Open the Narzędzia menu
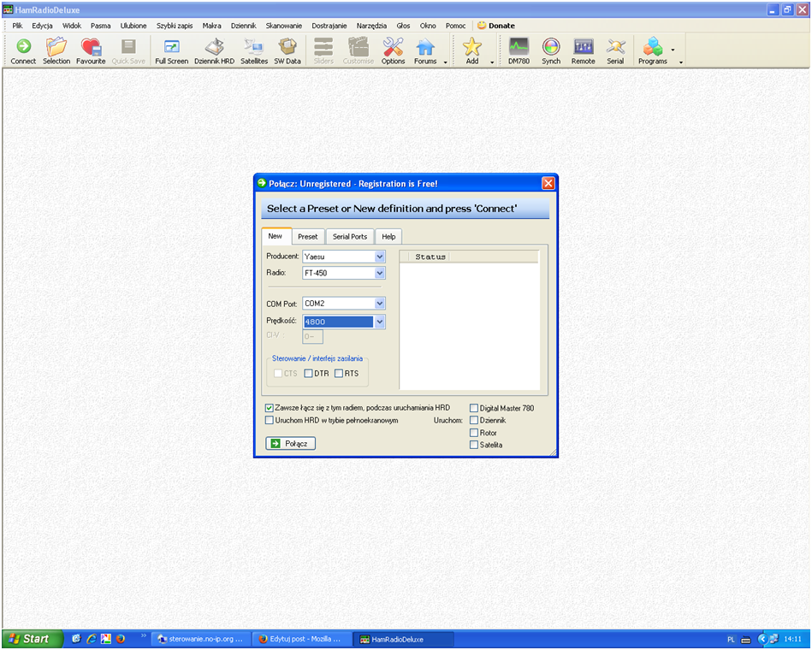 371,26
